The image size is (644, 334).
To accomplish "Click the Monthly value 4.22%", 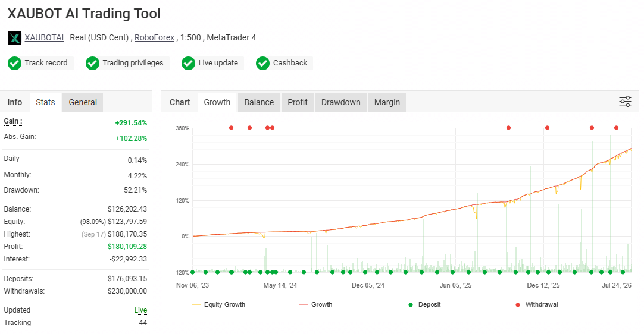I will pyautogui.click(x=137, y=176).
